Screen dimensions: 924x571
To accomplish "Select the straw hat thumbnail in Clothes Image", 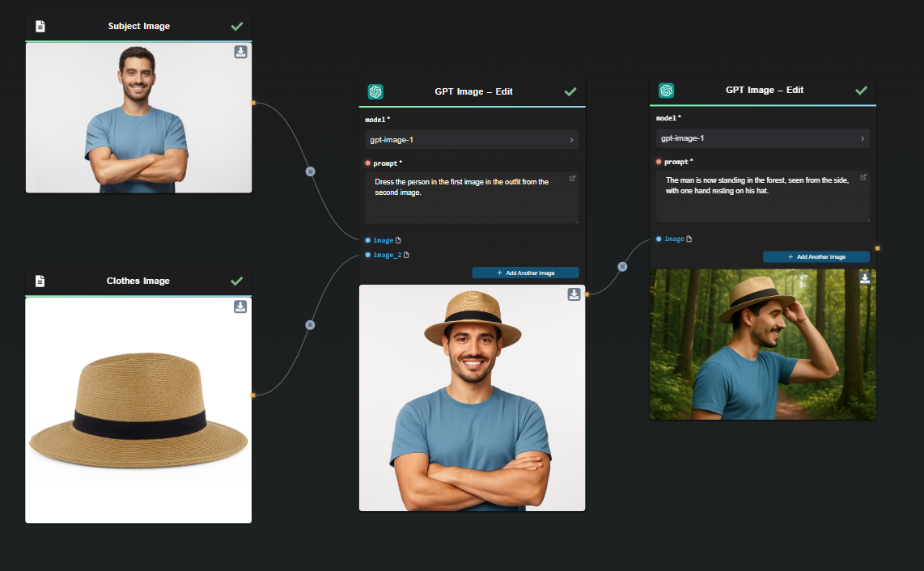I will point(138,409).
